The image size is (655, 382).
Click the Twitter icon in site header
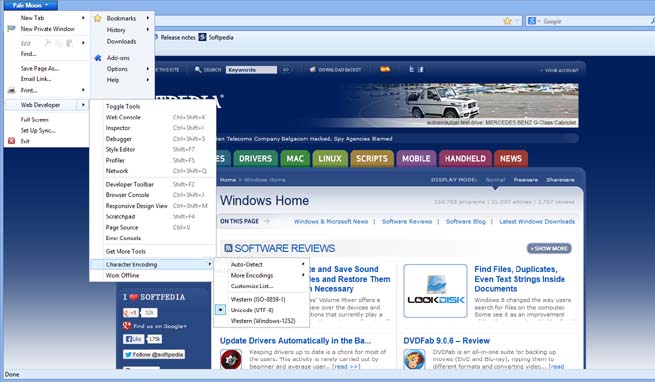(x=411, y=69)
